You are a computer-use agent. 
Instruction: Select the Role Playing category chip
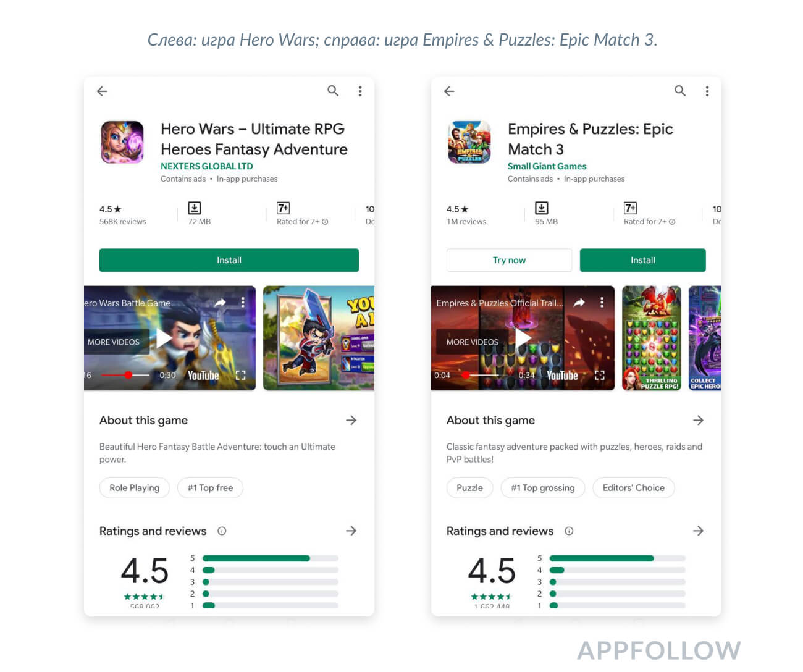(x=134, y=488)
